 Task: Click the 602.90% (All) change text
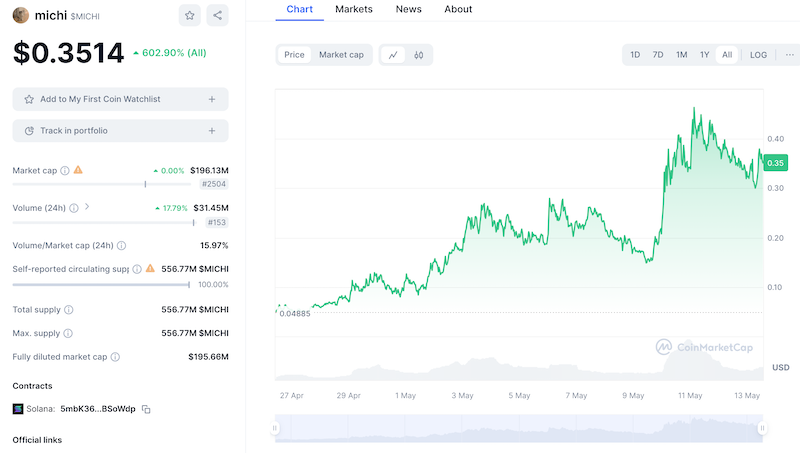point(174,53)
